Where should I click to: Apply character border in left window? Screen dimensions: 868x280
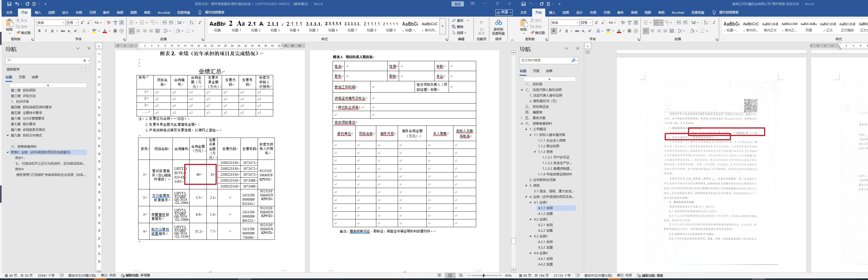click(122, 23)
